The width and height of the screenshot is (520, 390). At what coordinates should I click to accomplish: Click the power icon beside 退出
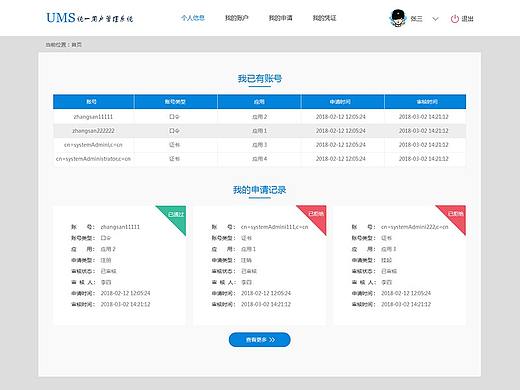click(455, 19)
